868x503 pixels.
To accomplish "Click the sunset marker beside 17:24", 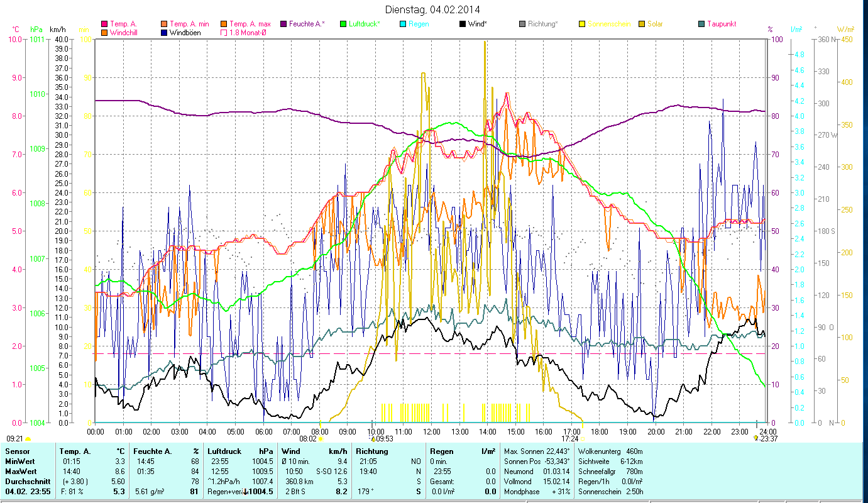I will click(x=583, y=439).
